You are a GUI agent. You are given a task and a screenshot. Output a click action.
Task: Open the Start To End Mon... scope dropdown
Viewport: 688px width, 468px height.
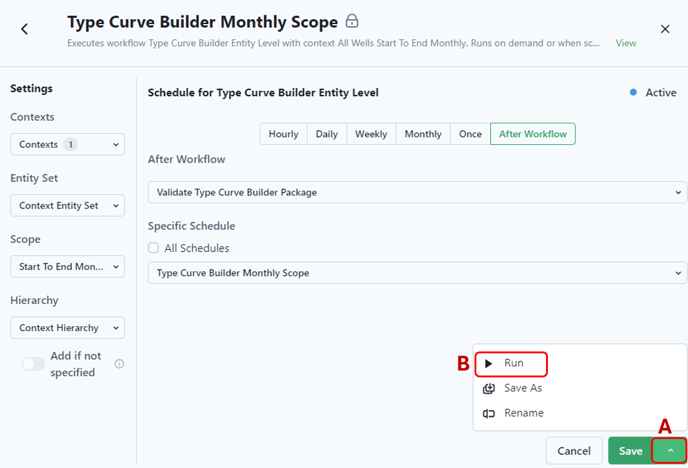[x=68, y=266]
